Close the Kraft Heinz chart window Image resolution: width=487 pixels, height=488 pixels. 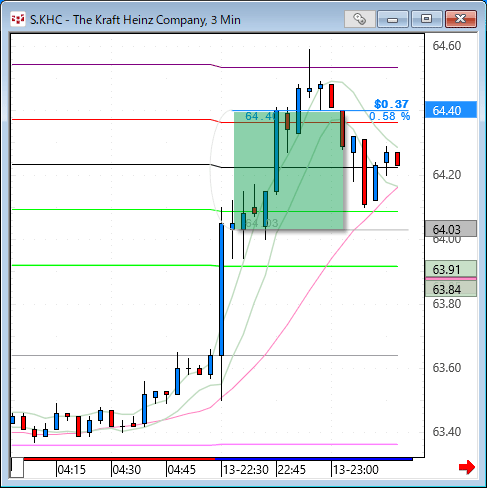coord(460,19)
